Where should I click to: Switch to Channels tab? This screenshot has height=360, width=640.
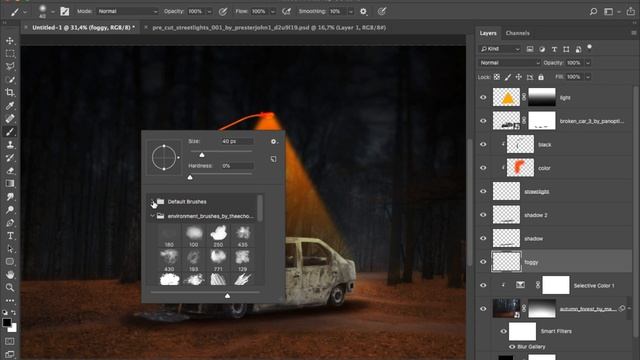click(518, 33)
